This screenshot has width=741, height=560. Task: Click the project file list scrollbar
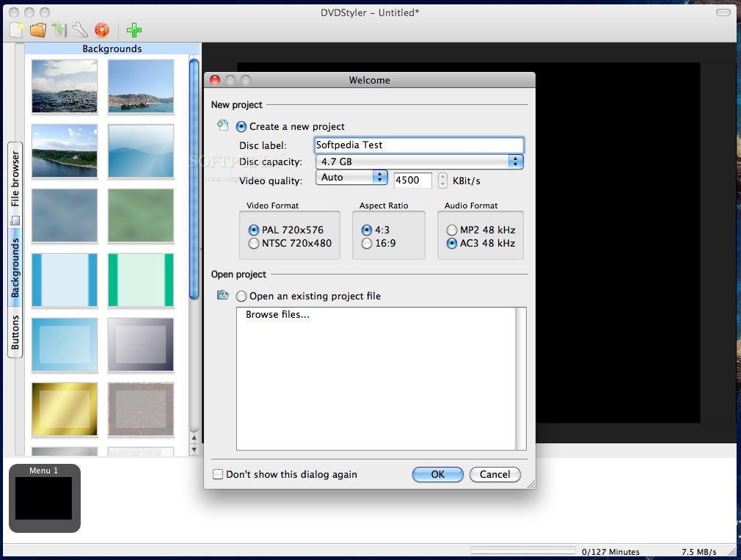pyautogui.click(x=521, y=379)
